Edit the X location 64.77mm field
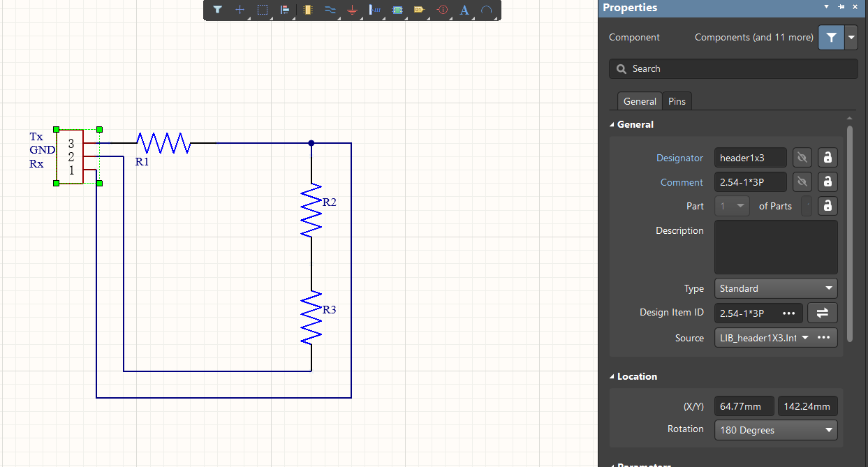Screen dimensions: 868x467 744,406
